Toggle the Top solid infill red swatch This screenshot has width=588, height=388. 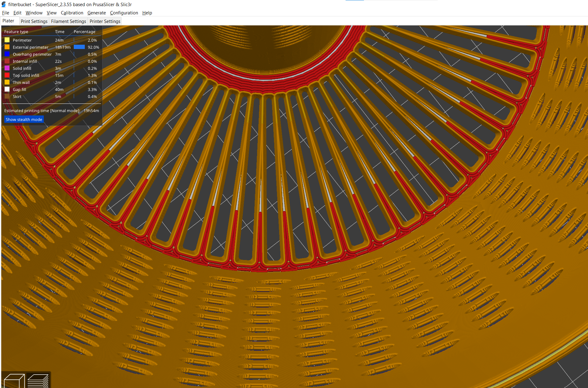click(7, 75)
